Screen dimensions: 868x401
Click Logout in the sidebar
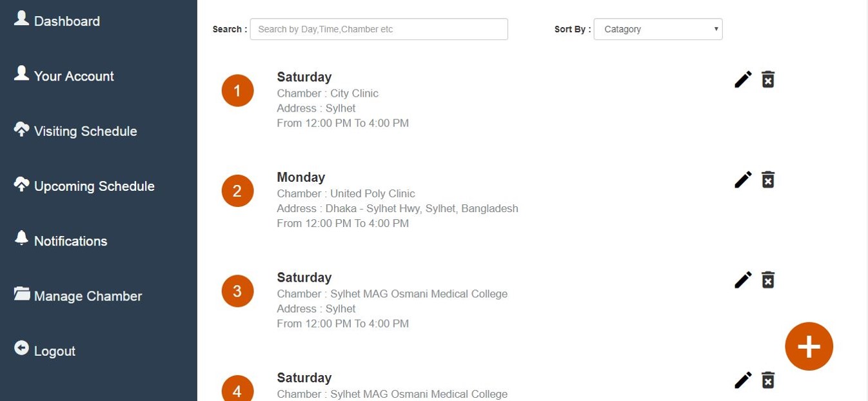tap(54, 351)
